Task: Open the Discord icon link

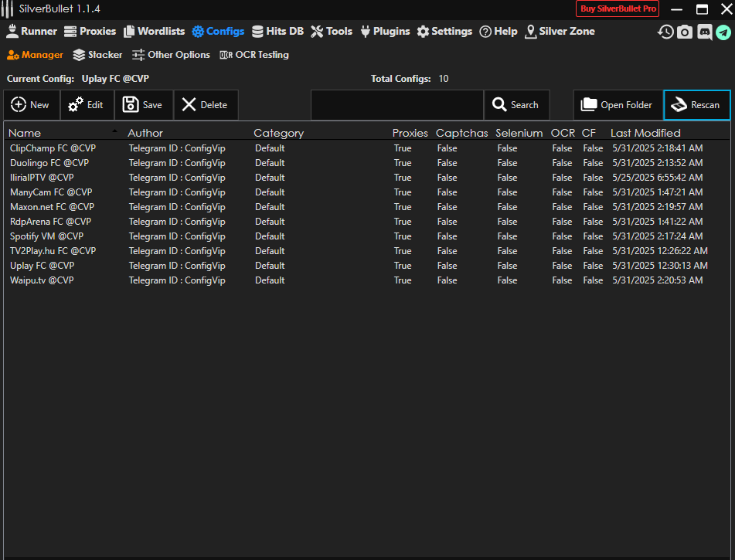Action: (x=704, y=32)
